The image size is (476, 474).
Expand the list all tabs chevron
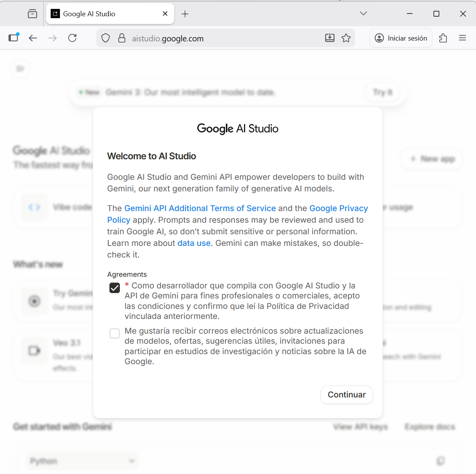coord(363,14)
